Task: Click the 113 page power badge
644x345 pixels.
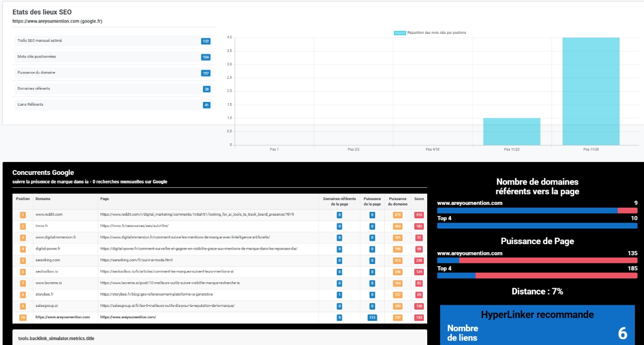Action: pos(372,317)
